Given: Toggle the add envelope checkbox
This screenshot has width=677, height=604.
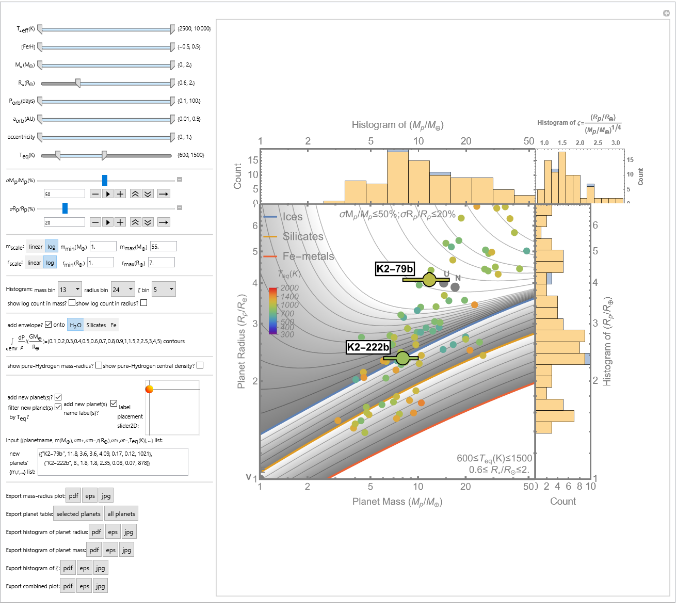Looking at the screenshot, I should (x=49, y=325).
